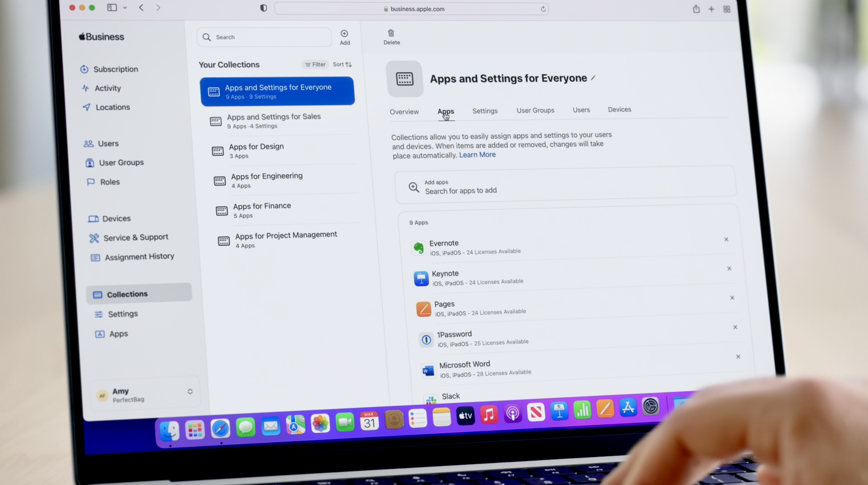Add a new collection
This screenshot has width=868, height=485.
(344, 37)
